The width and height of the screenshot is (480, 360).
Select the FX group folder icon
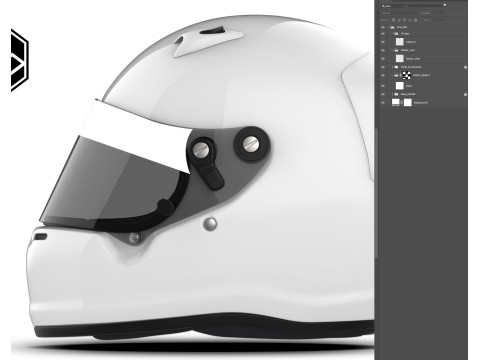396,34
